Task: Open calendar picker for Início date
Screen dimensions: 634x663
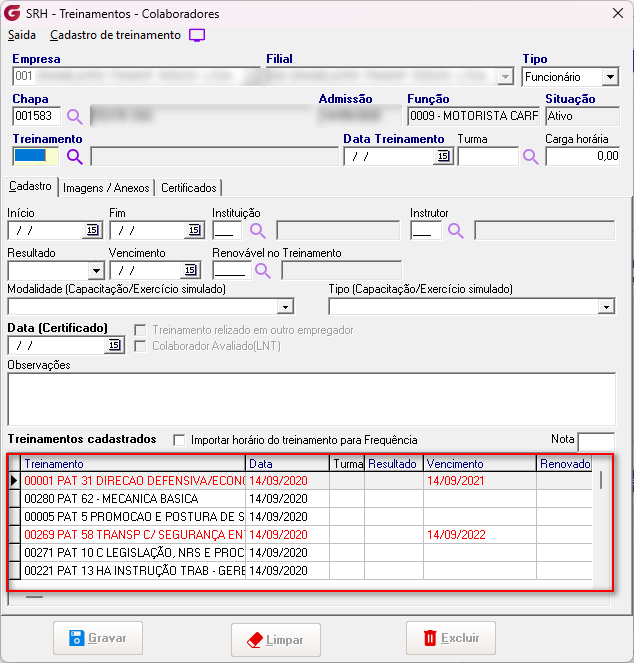Action: click(92, 230)
